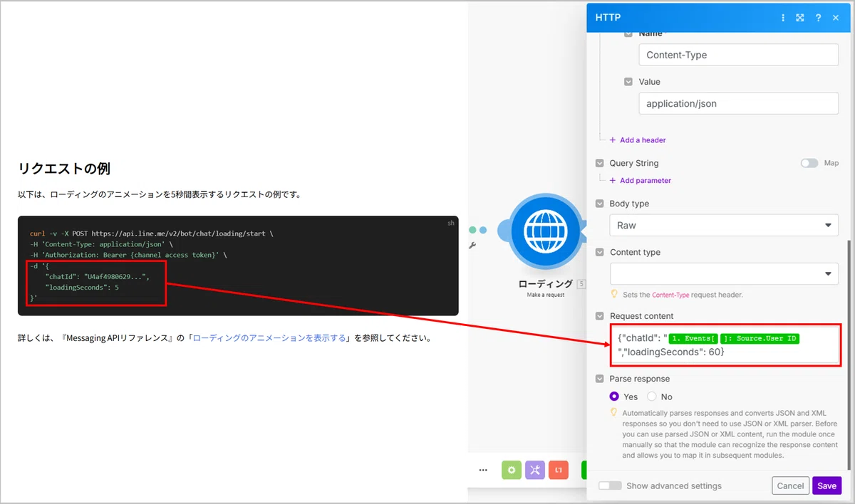Click the orange brackets text parser icon

559,471
